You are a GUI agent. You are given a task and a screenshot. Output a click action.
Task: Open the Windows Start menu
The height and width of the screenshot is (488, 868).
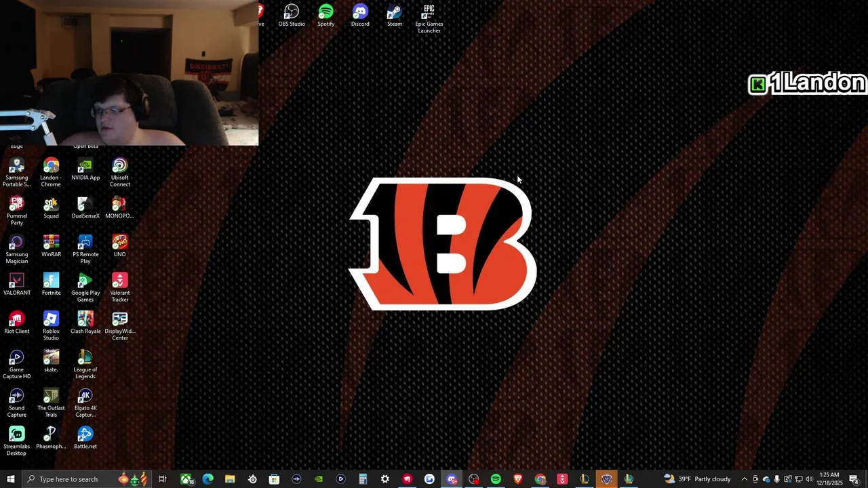tap(11, 479)
